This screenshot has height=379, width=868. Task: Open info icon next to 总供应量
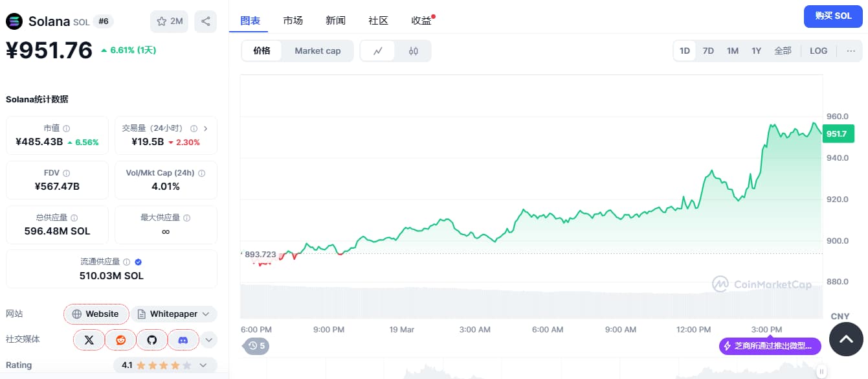[x=74, y=218]
